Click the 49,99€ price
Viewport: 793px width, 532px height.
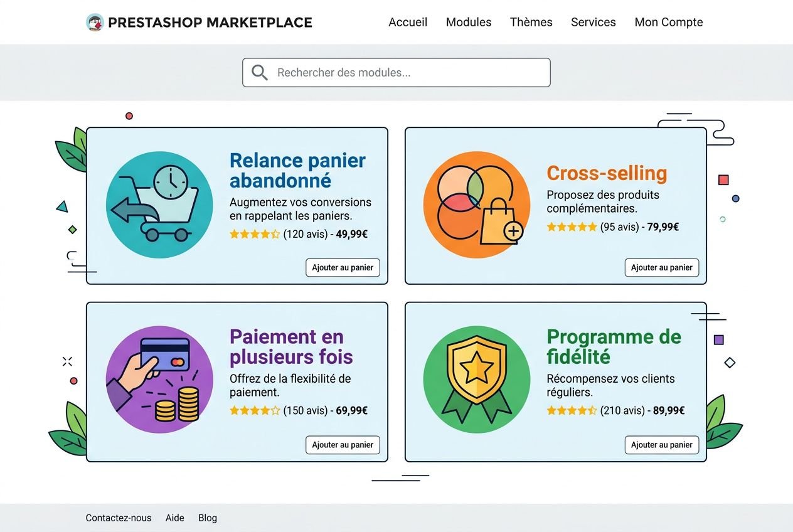pyautogui.click(x=352, y=235)
